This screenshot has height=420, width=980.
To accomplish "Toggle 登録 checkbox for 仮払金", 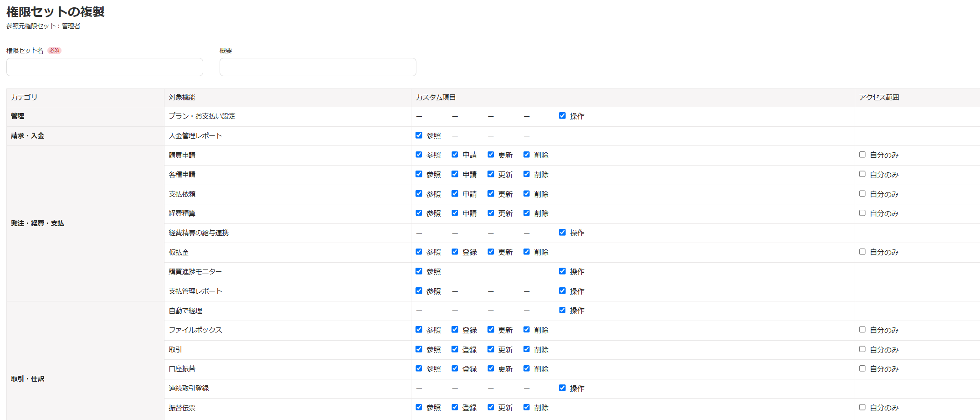I will click(455, 252).
